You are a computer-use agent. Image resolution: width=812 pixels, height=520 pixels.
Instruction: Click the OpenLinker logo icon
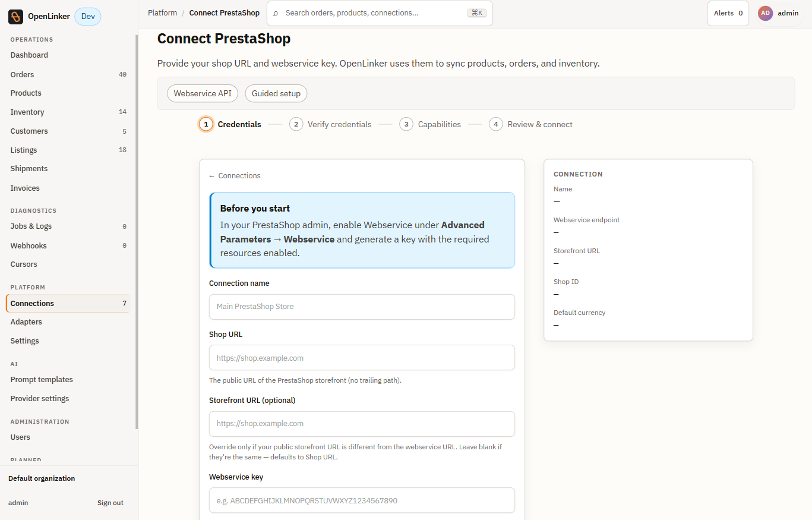[15, 17]
